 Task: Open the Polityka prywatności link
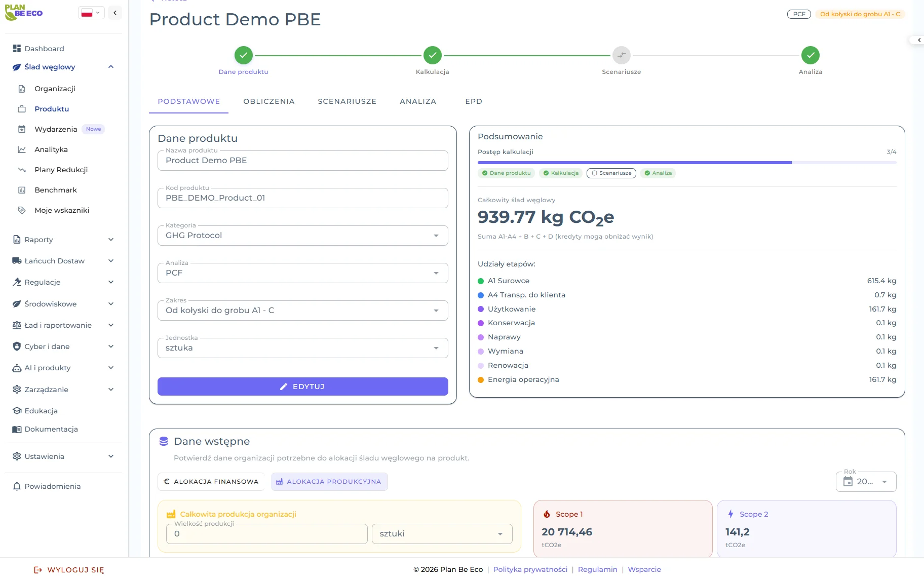(530, 569)
